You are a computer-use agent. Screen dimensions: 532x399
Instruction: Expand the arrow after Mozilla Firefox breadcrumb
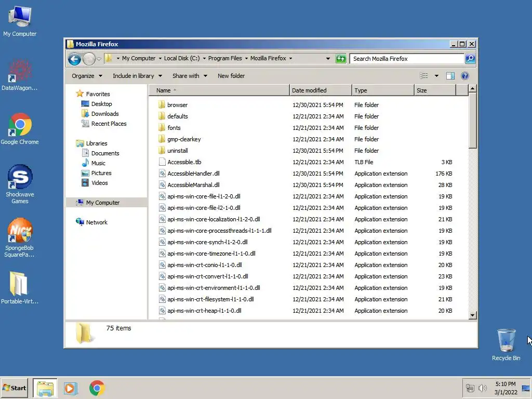(290, 58)
